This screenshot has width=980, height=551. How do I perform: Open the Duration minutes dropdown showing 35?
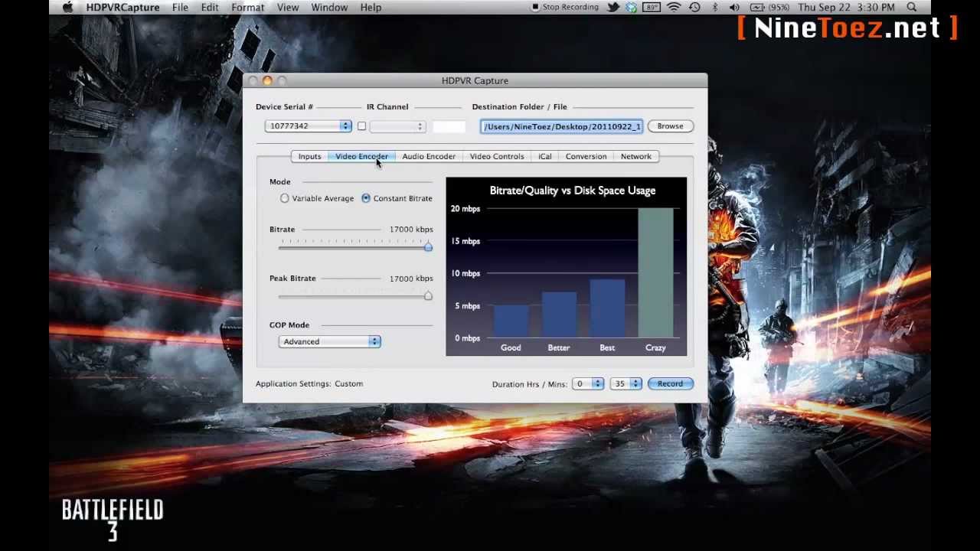pyautogui.click(x=626, y=383)
